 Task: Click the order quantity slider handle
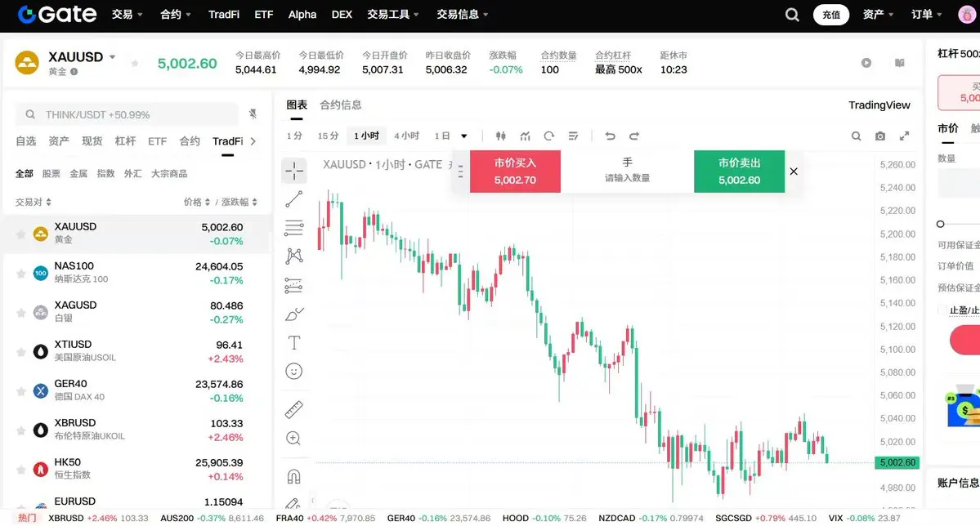(x=940, y=224)
